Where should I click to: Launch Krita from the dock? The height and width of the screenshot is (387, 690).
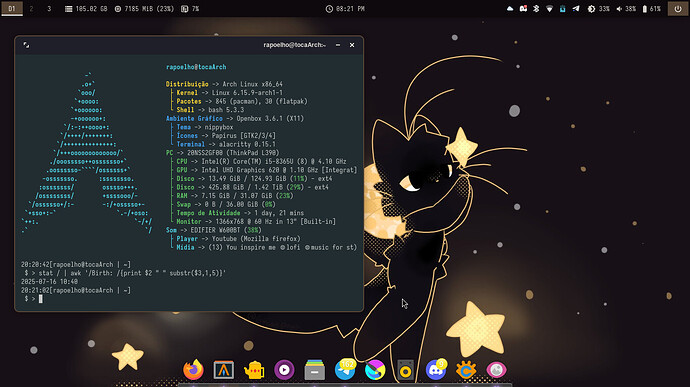click(x=375, y=370)
